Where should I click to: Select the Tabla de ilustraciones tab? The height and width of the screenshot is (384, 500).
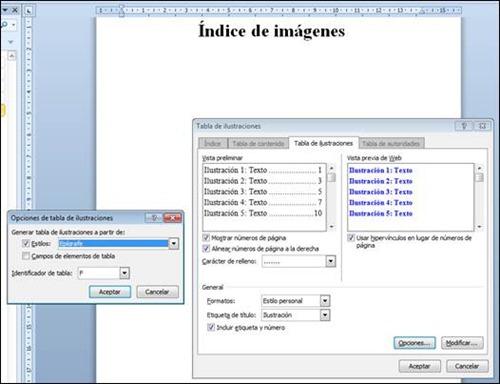[x=323, y=143]
